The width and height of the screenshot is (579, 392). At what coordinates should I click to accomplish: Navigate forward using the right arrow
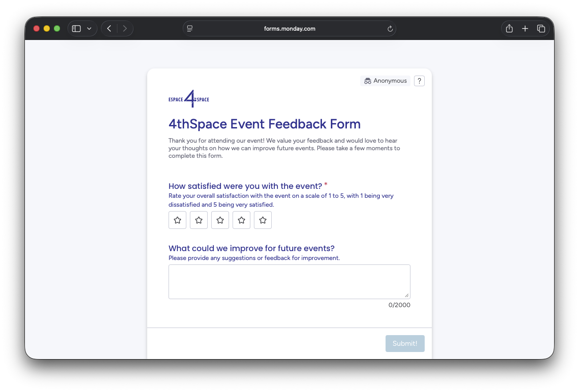[x=125, y=28]
